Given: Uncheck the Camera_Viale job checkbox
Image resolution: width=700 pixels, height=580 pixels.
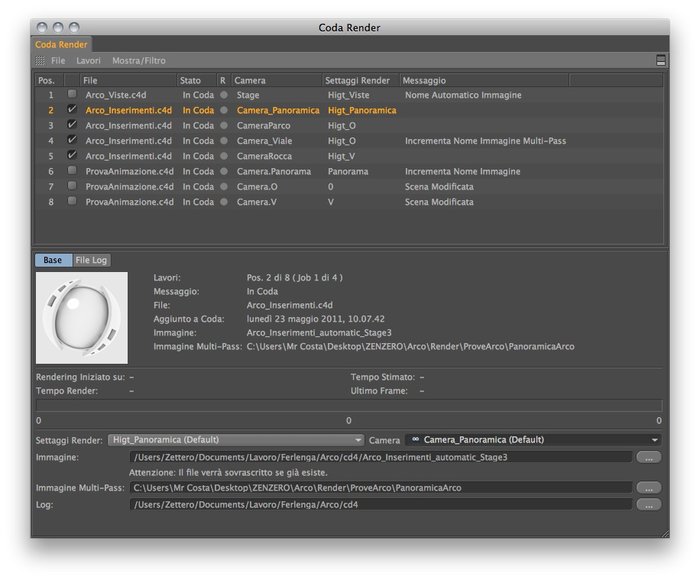Looking at the screenshot, I should click(x=71, y=140).
